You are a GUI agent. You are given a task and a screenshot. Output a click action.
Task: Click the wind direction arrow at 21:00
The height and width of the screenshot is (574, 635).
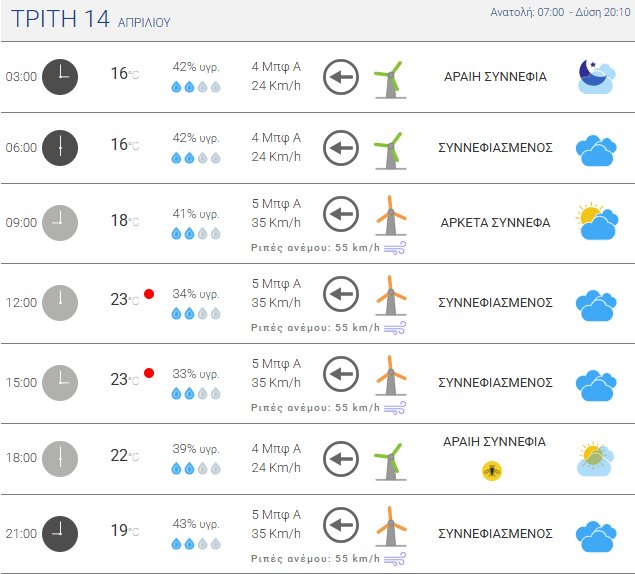tap(341, 524)
